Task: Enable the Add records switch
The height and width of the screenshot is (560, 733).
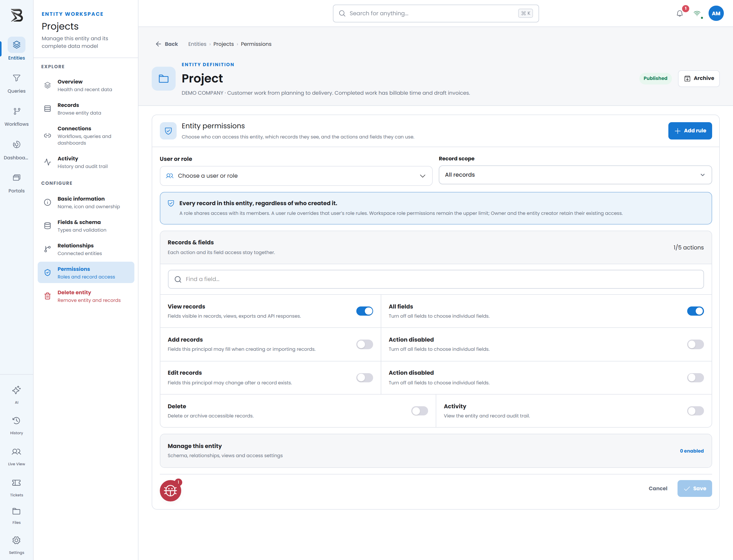Action: tap(364, 344)
